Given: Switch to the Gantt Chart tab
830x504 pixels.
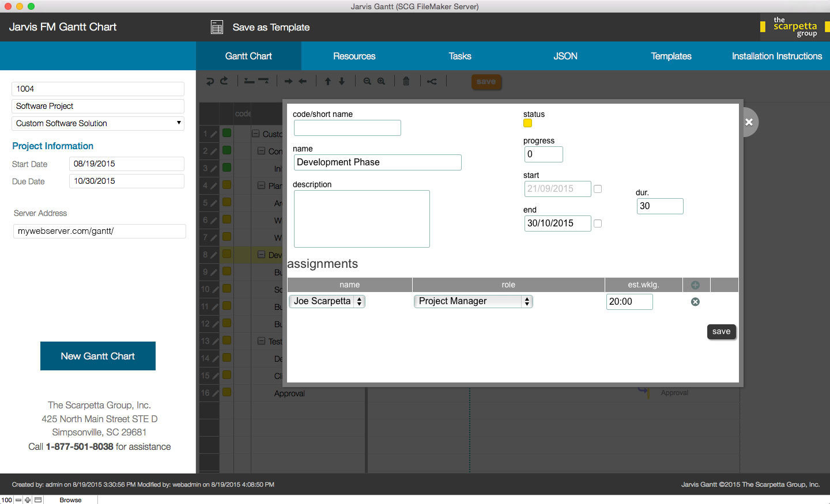Looking at the screenshot, I should (x=248, y=56).
